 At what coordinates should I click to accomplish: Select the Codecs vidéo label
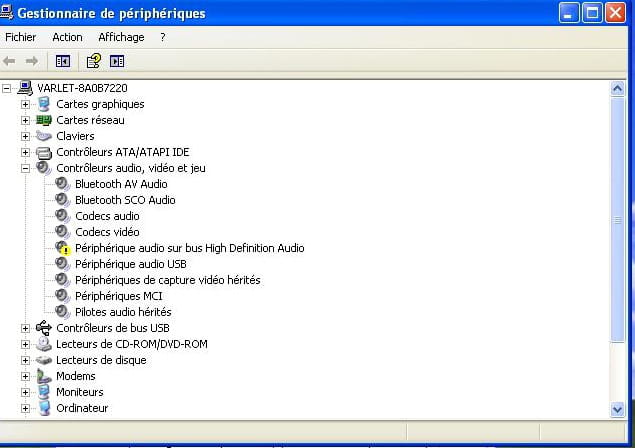(107, 232)
